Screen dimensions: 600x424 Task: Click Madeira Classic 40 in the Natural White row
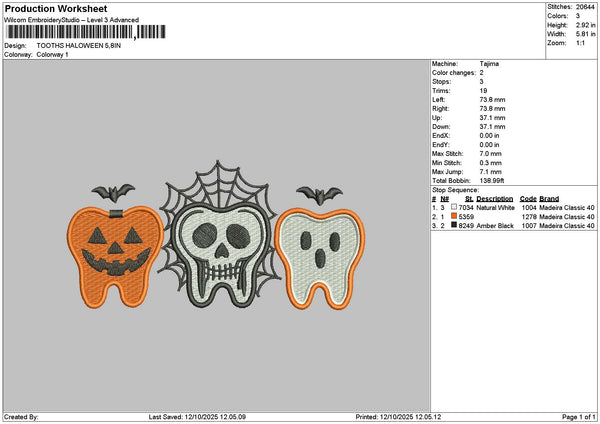(567, 208)
